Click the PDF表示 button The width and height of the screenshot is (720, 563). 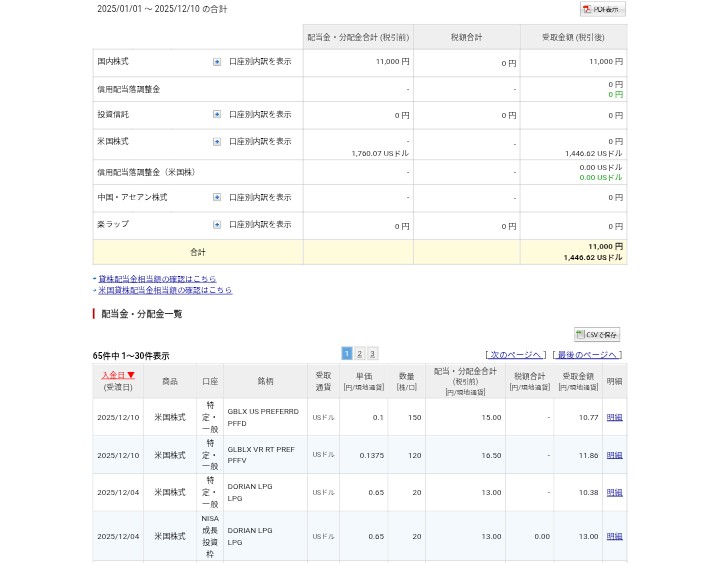pos(602,9)
